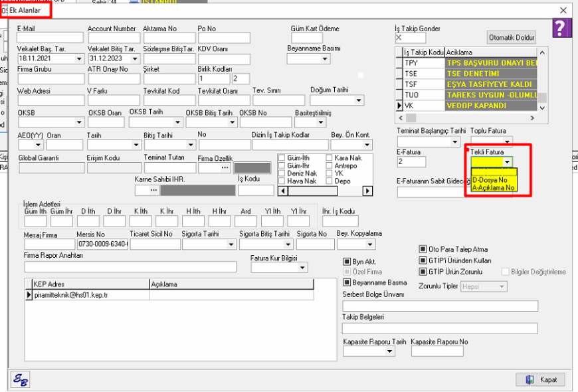The image size is (578, 392).
Task: Open the OKSB dropdown list
Action: coord(79,122)
